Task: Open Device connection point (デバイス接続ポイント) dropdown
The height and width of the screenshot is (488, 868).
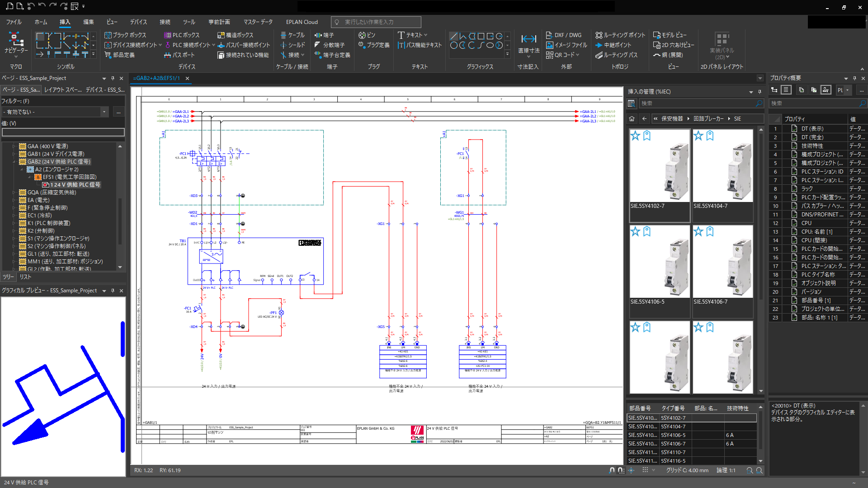Action: pos(160,45)
